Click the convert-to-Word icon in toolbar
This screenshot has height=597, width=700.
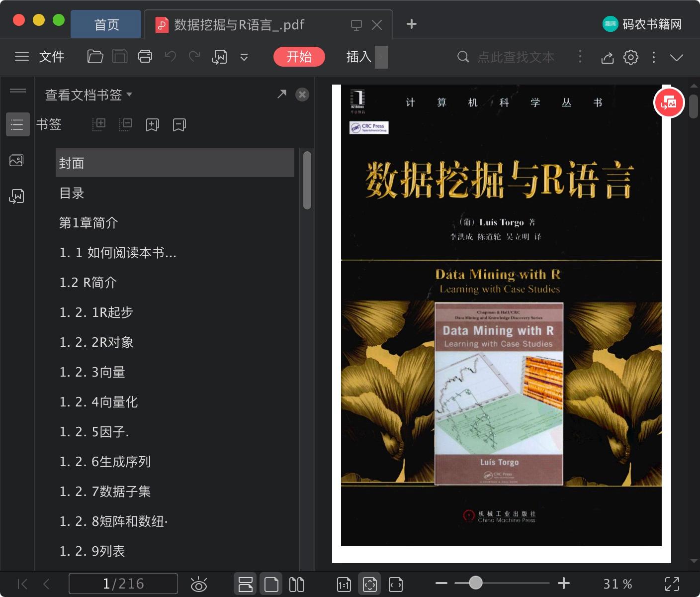pos(219,57)
